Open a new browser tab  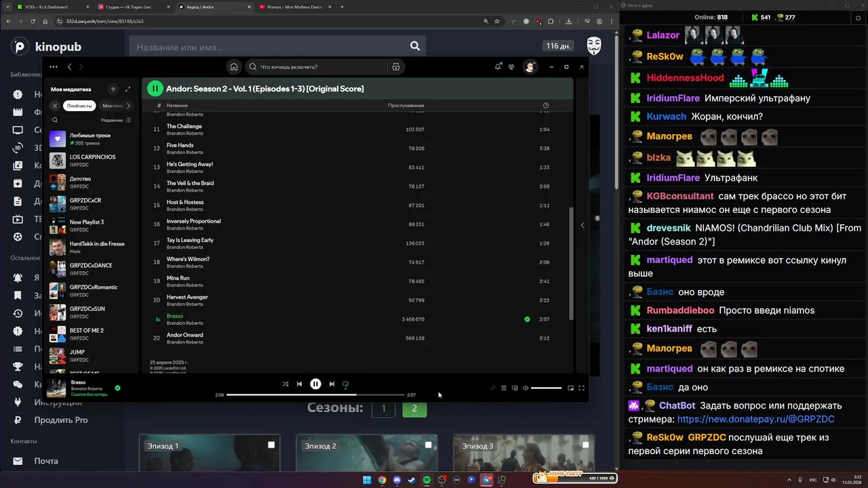click(x=342, y=7)
